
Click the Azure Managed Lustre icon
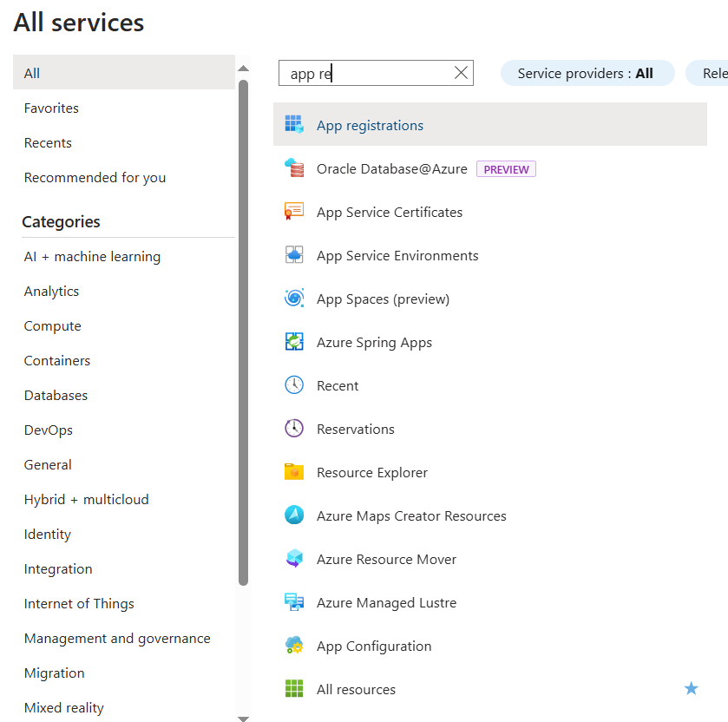(x=294, y=602)
